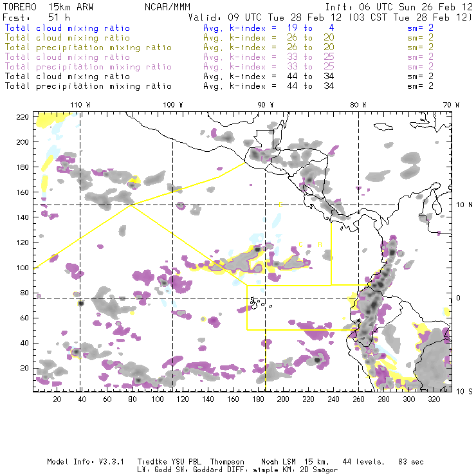
Task: Click the "200" tick on the vertical axis
Action: (23, 142)
